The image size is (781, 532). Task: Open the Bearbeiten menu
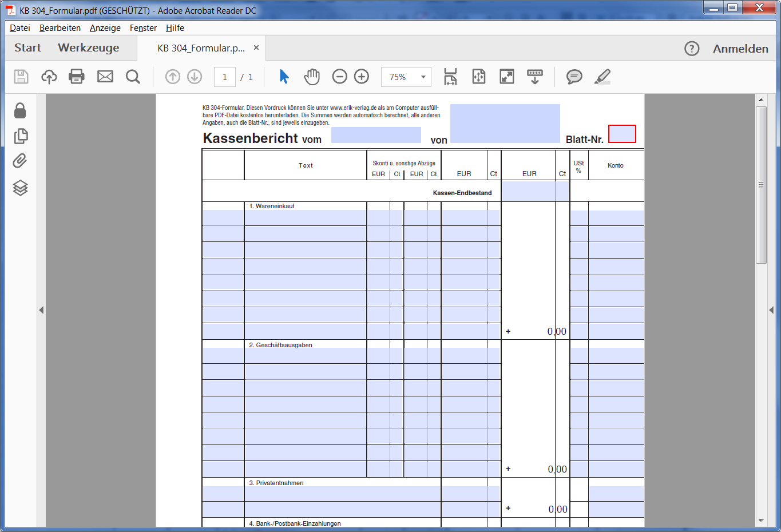[x=60, y=28]
